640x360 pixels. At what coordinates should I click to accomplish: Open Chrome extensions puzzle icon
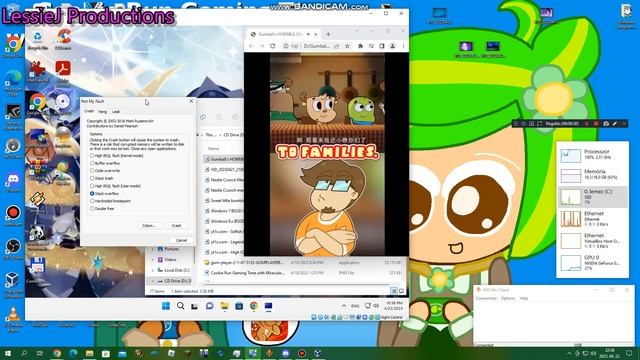point(360,46)
